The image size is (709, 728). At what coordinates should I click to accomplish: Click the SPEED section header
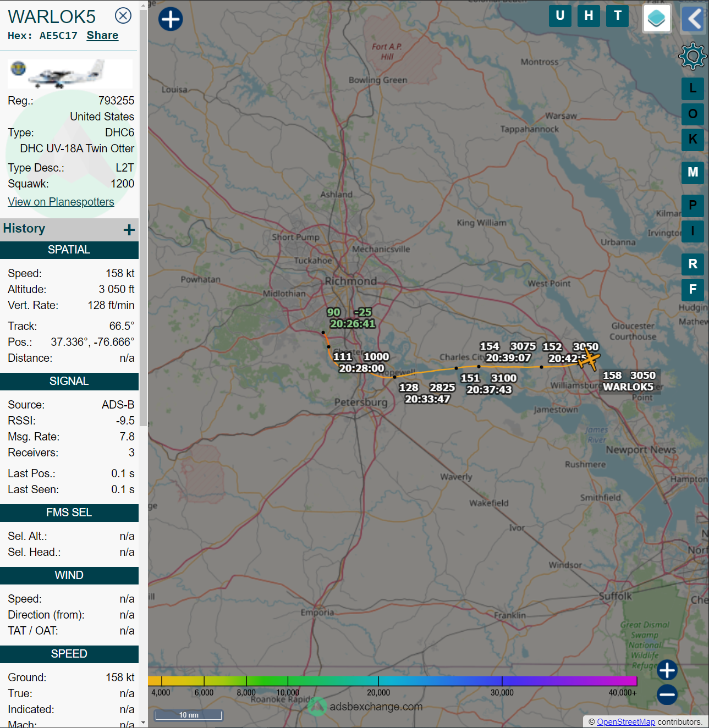click(x=69, y=654)
